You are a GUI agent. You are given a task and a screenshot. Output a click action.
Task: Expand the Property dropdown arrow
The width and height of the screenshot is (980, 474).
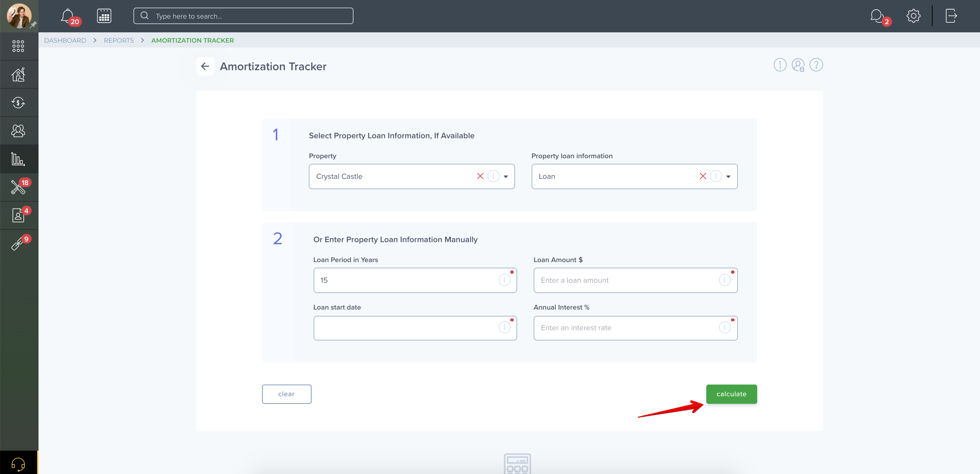[x=506, y=176]
